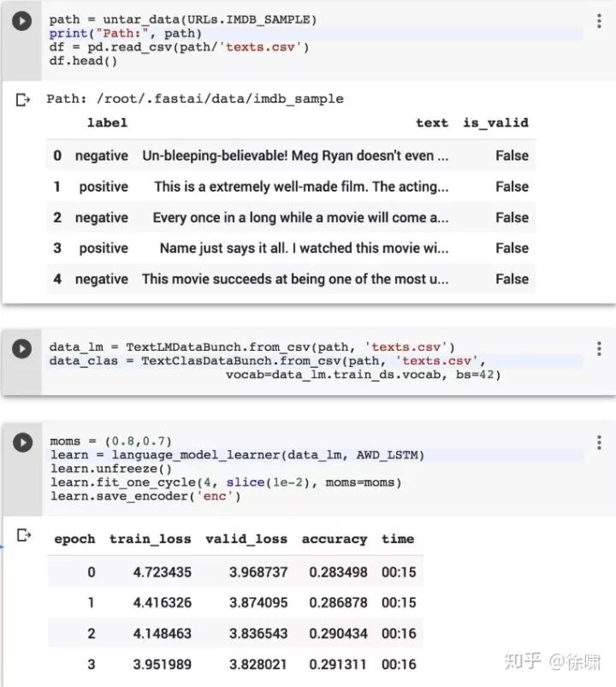Open options menu for the TextLMDataBunch cell
The height and width of the screenshot is (687, 616).
click(x=598, y=348)
